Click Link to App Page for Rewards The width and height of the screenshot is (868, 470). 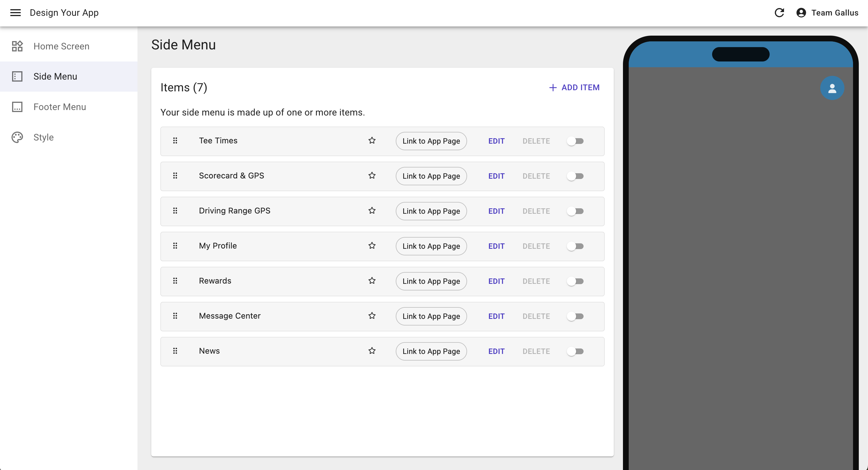[431, 281]
